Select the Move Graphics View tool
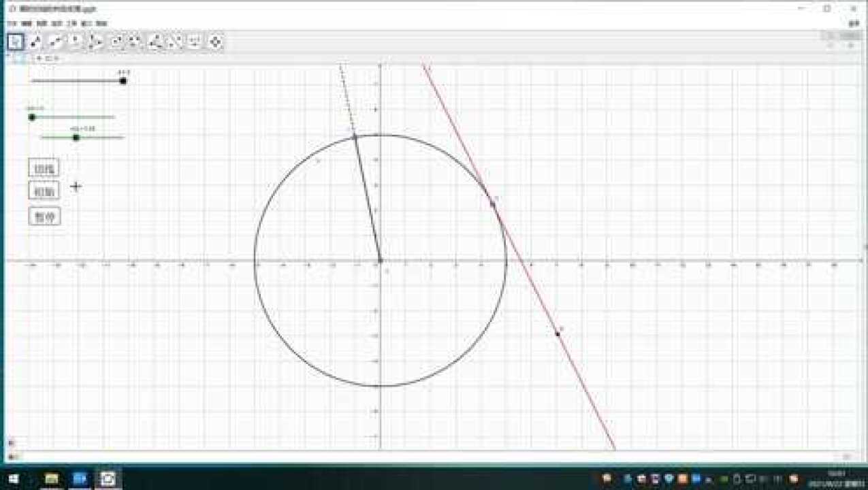 coord(216,42)
